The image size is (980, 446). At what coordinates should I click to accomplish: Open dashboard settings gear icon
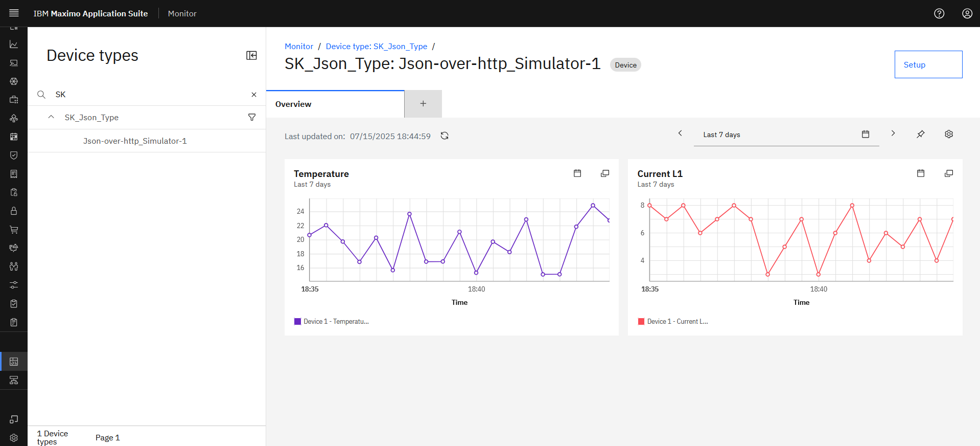(x=949, y=134)
